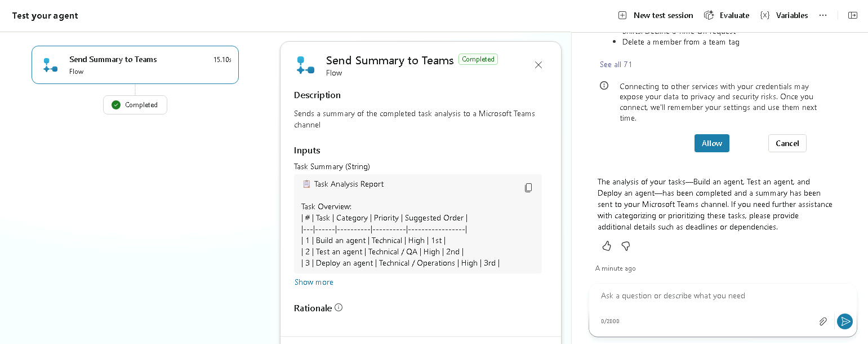Click the Allow button
This screenshot has height=344, width=868.
tap(712, 143)
